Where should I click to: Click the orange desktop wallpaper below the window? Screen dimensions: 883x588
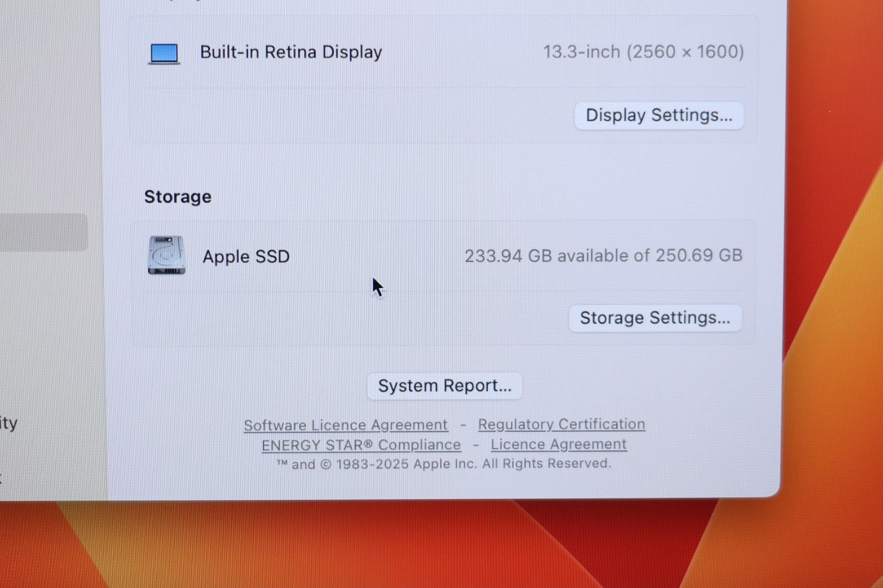pos(386,546)
